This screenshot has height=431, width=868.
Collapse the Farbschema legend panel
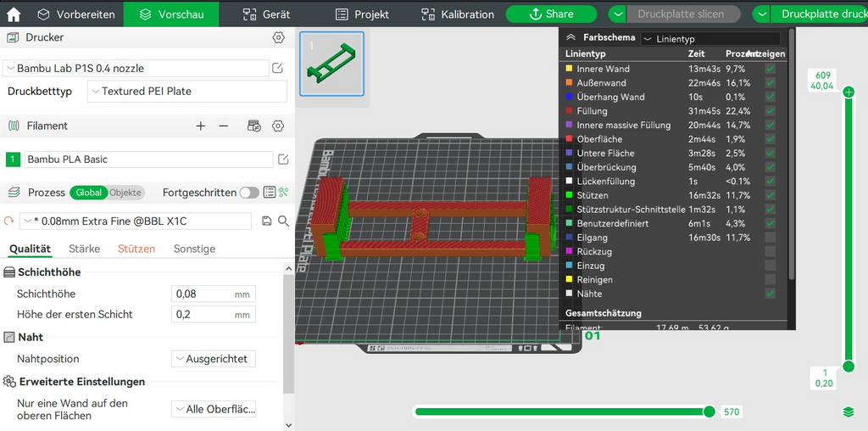[x=570, y=38]
